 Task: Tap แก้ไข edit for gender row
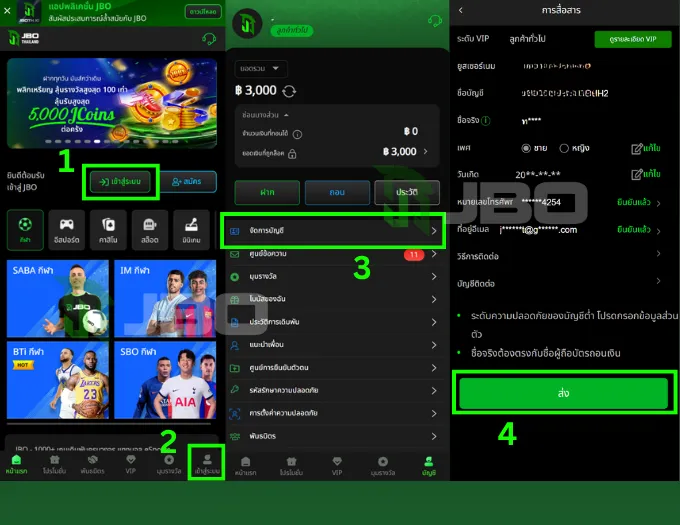click(x=646, y=149)
